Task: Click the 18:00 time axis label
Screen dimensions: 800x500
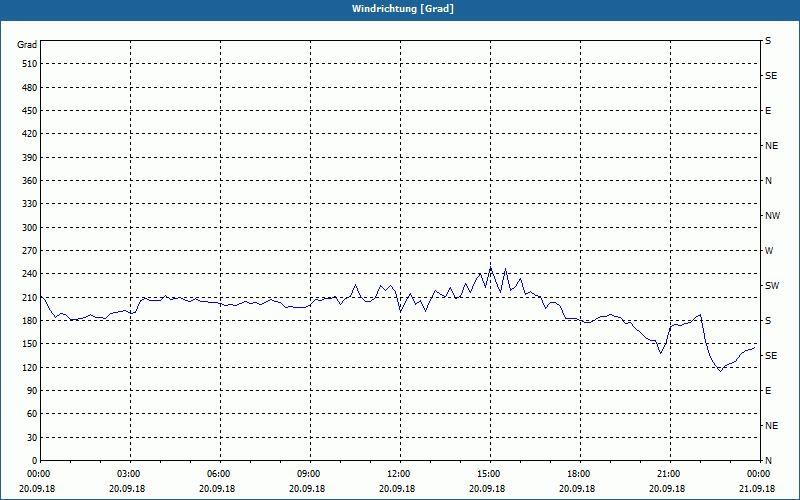Action: click(580, 473)
